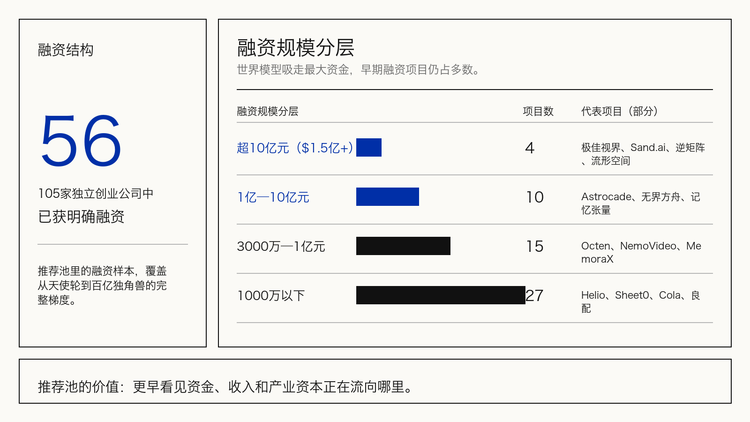
Task: Open the 1亿—10亿元 link
Action: (273, 197)
